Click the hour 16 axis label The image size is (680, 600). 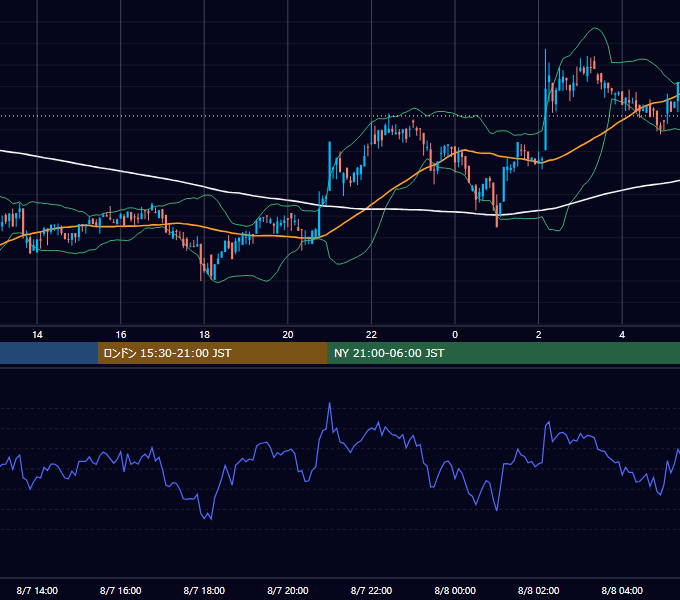[x=121, y=334]
